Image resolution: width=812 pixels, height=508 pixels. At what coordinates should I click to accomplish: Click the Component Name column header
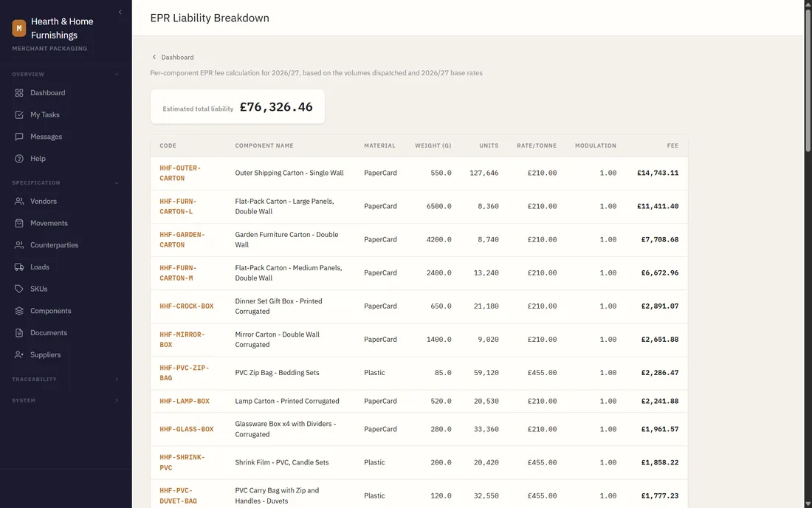tap(264, 145)
